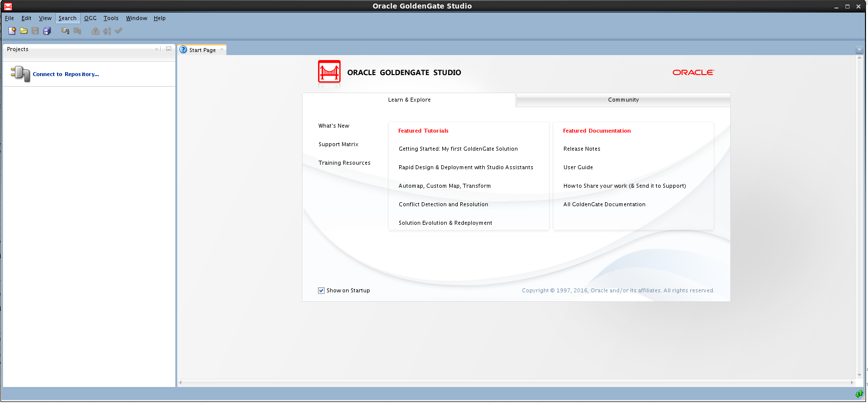This screenshot has height=404, width=868.
Task: Open the View menu
Action: pyautogui.click(x=45, y=18)
